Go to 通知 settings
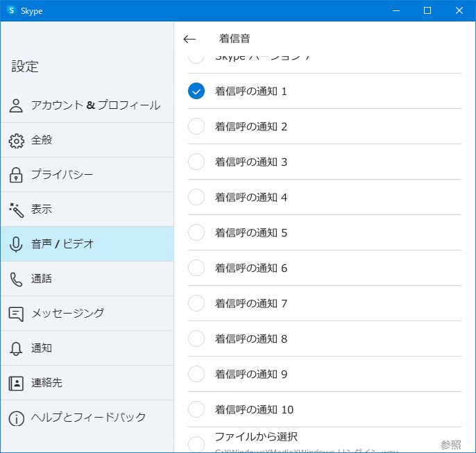 pyautogui.click(x=87, y=348)
